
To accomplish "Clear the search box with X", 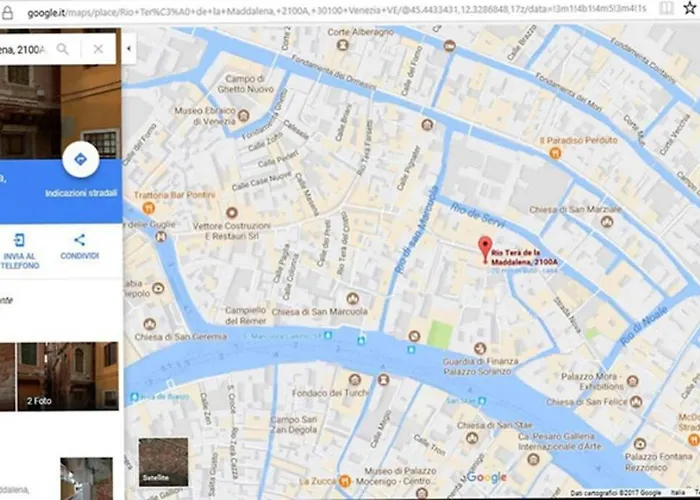I will (x=97, y=49).
